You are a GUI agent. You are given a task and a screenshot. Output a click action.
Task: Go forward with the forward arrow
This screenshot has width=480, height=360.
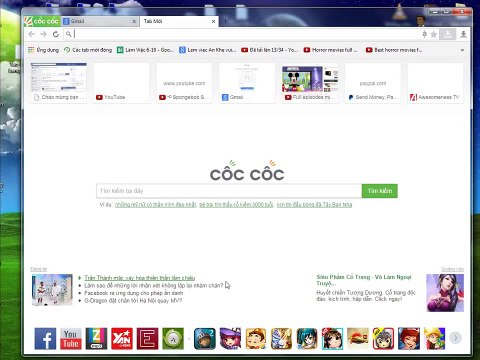pyautogui.click(x=43, y=34)
